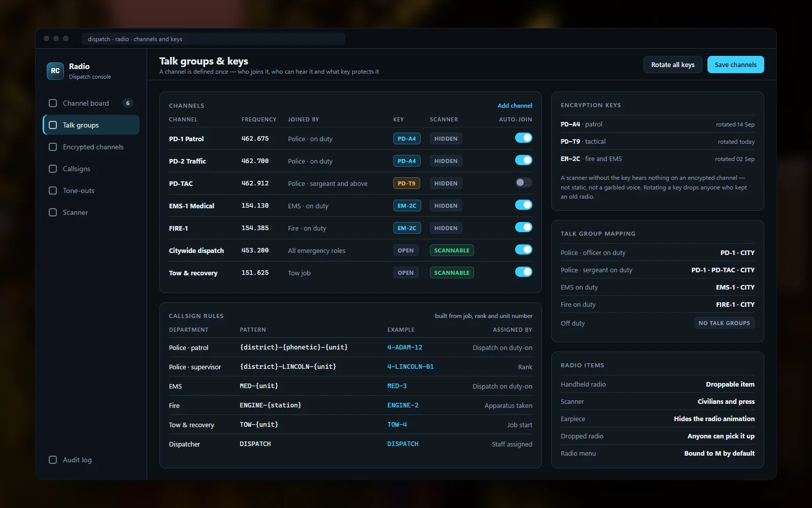The width and height of the screenshot is (812, 508).
Task: Click the Scanner sidebar icon
Action: (x=53, y=212)
